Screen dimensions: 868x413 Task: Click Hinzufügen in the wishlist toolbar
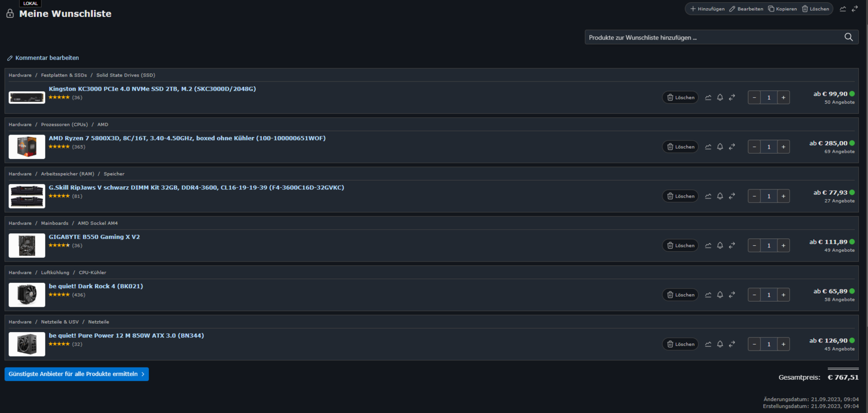tap(707, 9)
